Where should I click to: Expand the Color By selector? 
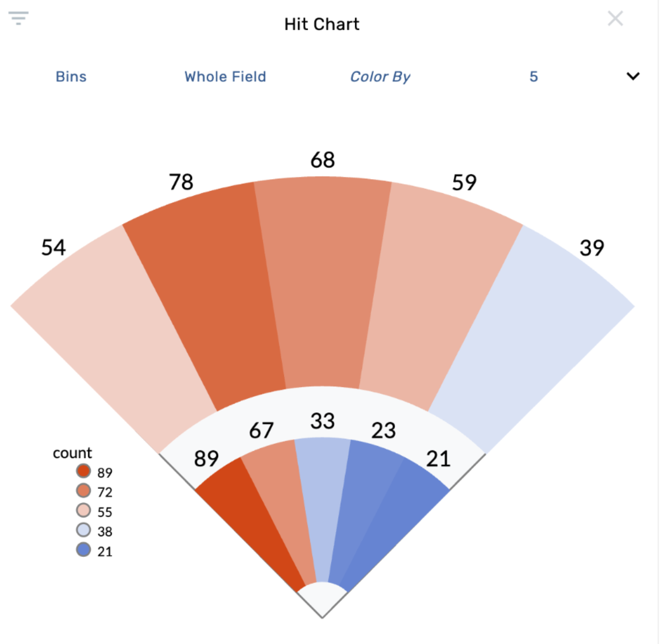[381, 76]
